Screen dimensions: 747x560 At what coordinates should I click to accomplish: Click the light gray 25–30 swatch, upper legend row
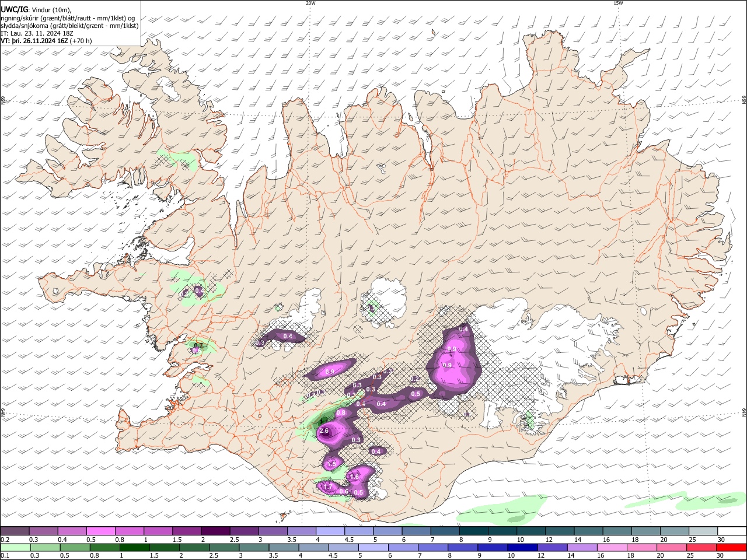click(x=704, y=531)
